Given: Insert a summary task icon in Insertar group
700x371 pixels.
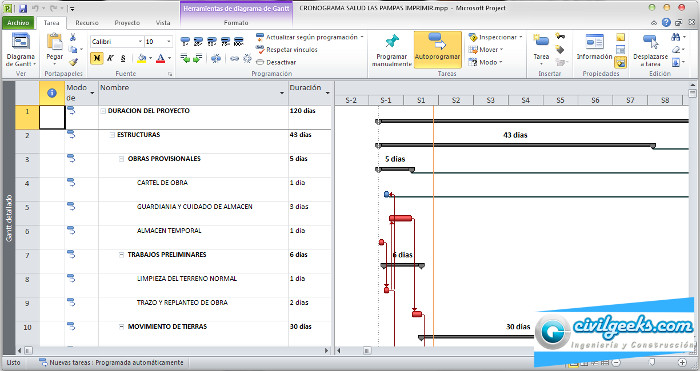Looking at the screenshot, I should click(560, 37).
